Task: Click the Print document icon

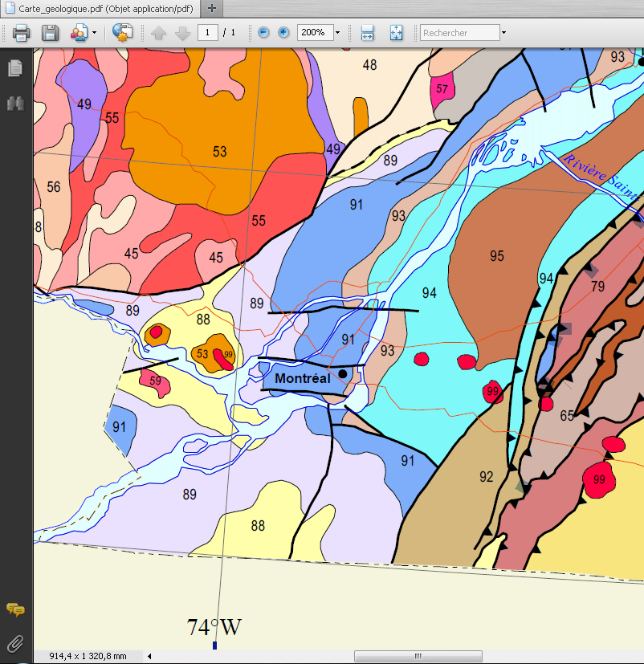Action: point(21,33)
